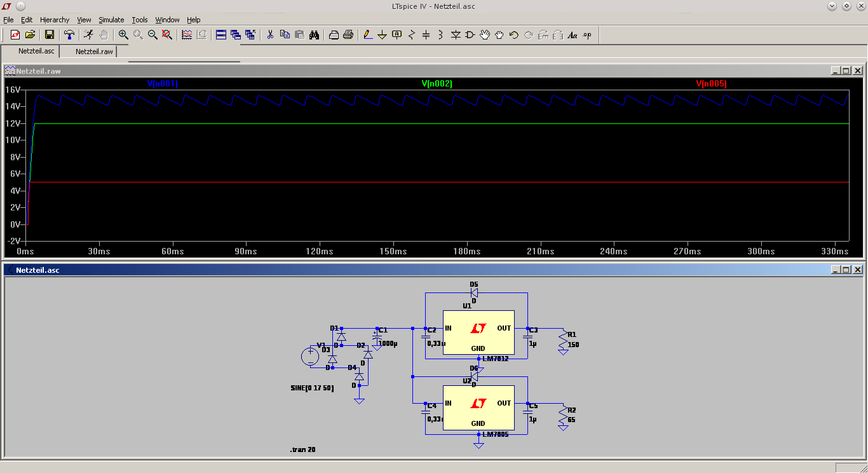Click the V(n001) trace label
This screenshot has width=868, height=473.
(163, 83)
